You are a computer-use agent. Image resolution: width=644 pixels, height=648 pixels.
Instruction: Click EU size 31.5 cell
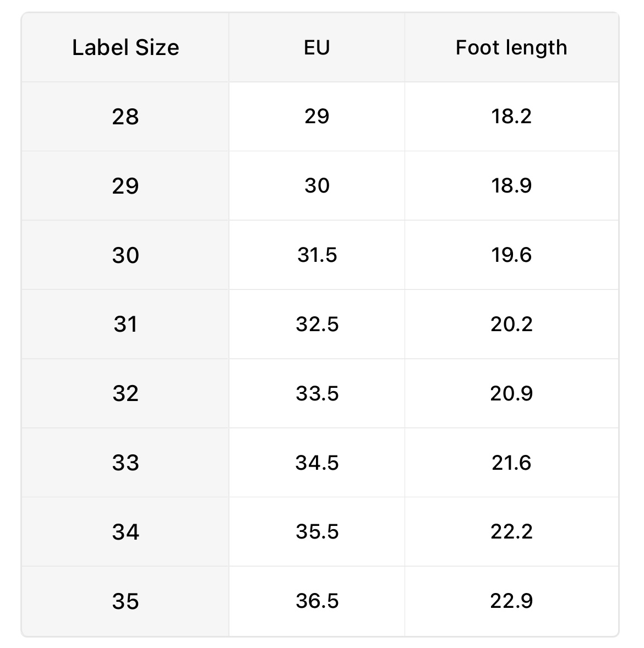click(316, 255)
